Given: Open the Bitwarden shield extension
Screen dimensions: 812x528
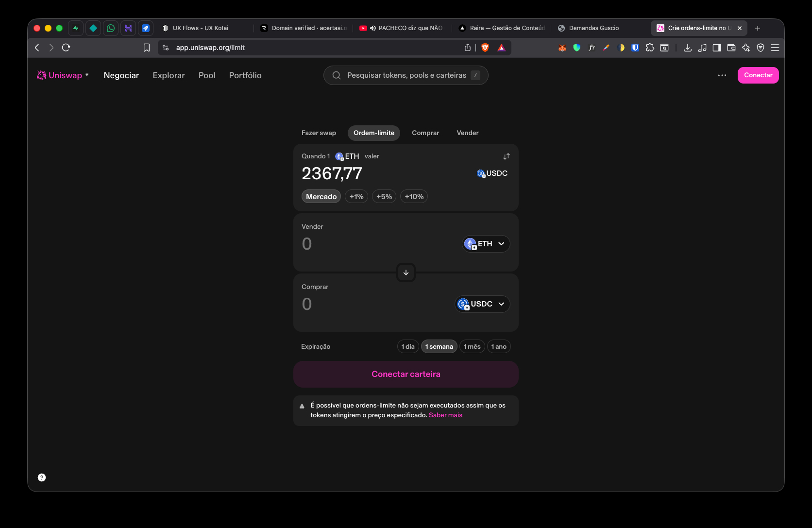Looking at the screenshot, I should pyautogui.click(x=635, y=48).
